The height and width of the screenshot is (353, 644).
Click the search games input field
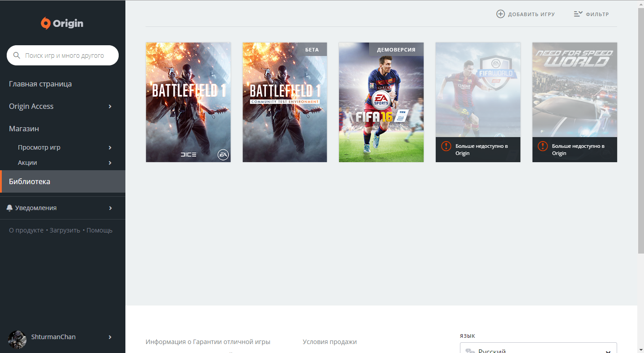coord(63,56)
